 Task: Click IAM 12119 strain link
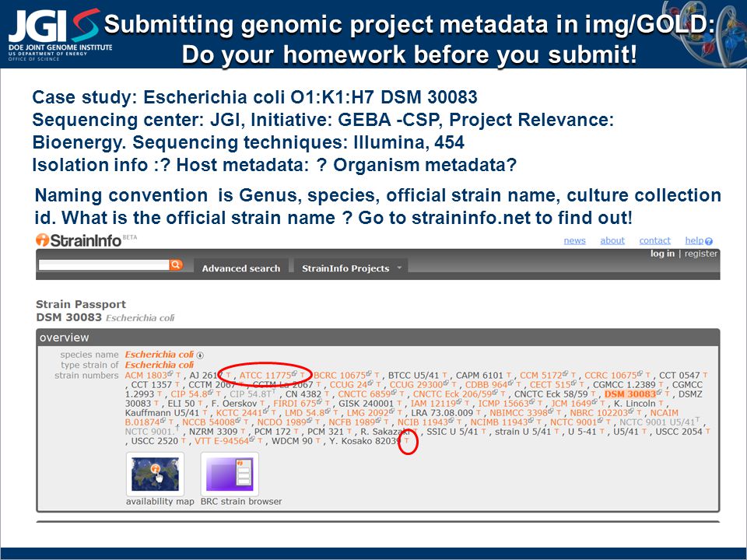click(433, 404)
